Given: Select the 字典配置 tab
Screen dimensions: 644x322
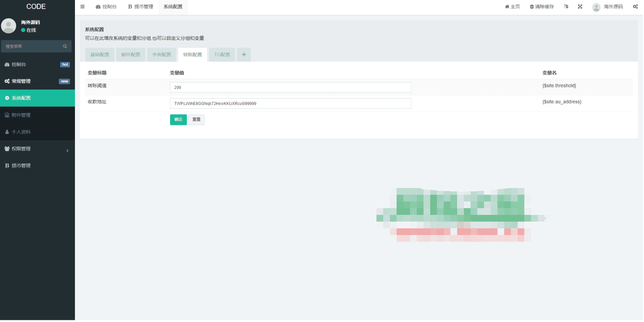Looking at the screenshot, I should [x=162, y=55].
